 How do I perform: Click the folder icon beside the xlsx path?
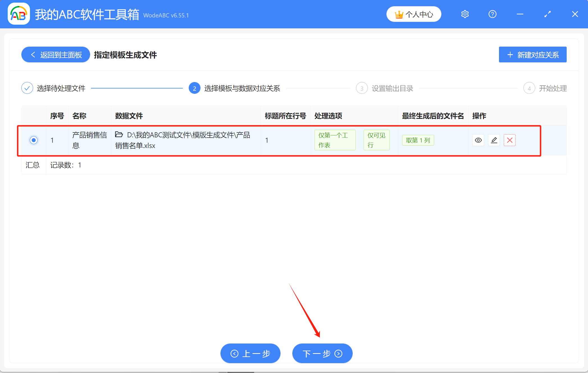point(119,135)
